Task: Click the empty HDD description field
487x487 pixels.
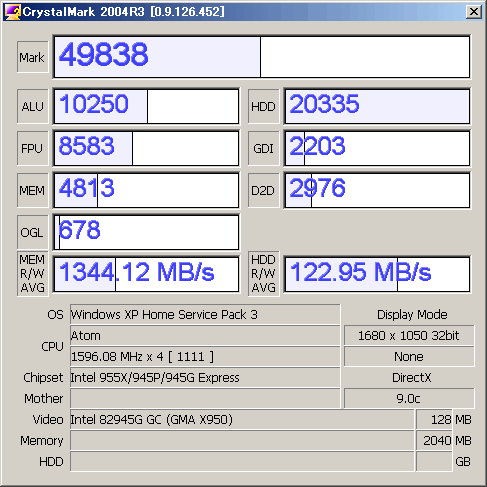Action: (242, 461)
